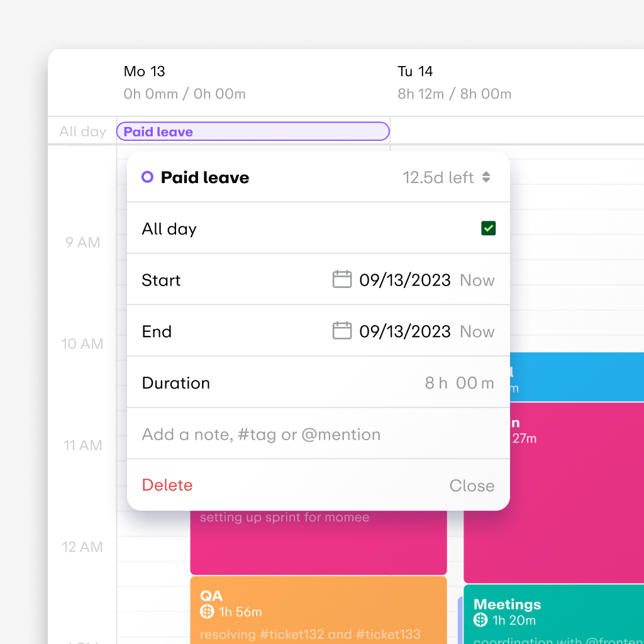Edit the End date 09/13/2023
Viewport: 644px width, 644px height.
[x=405, y=331]
